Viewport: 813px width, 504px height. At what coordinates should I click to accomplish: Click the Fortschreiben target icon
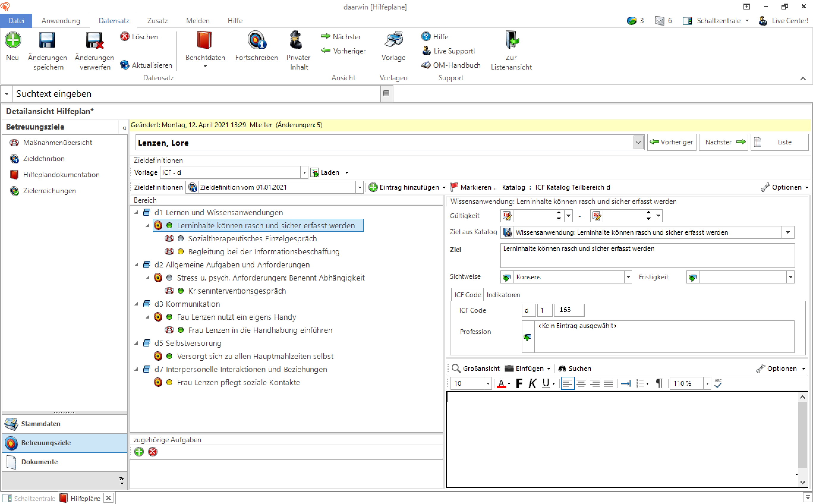[x=257, y=40]
